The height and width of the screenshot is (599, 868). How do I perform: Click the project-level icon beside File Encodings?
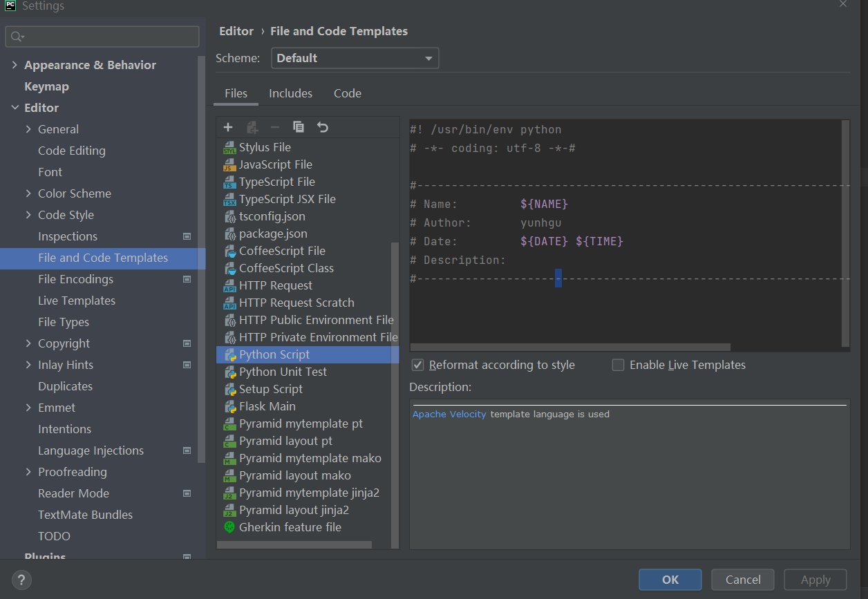(187, 279)
